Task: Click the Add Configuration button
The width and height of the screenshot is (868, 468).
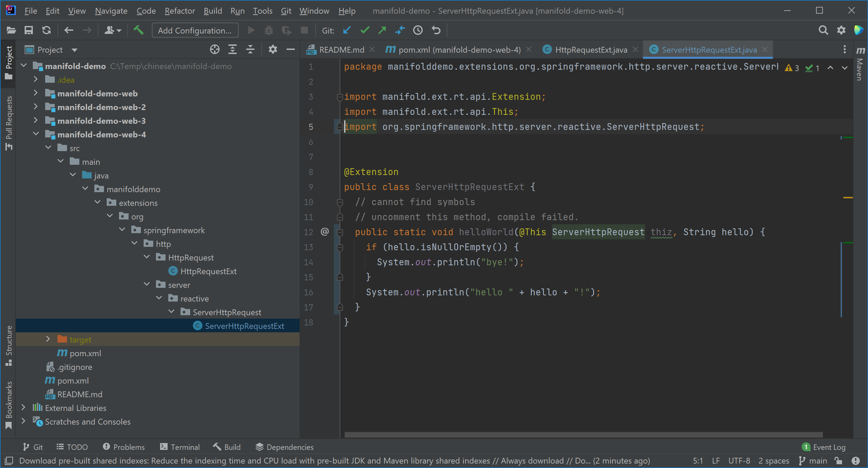Action: [195, 30]
